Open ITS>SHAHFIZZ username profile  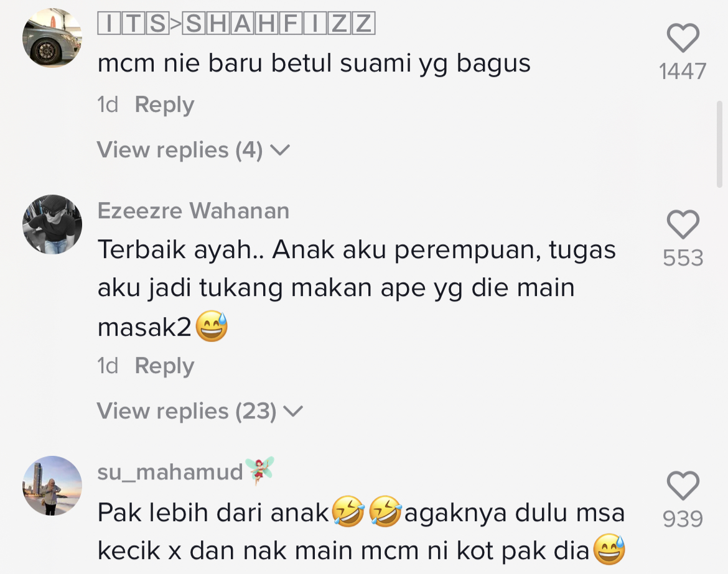(236, 23)
